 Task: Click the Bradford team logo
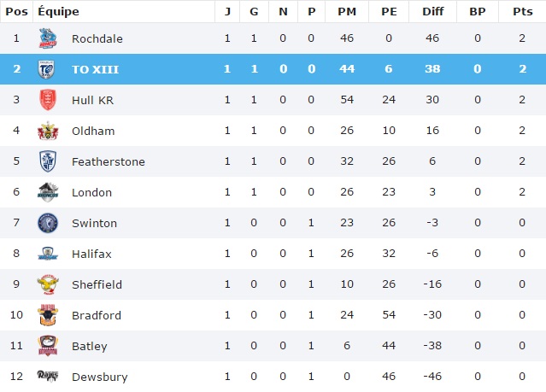coord(47,315)
